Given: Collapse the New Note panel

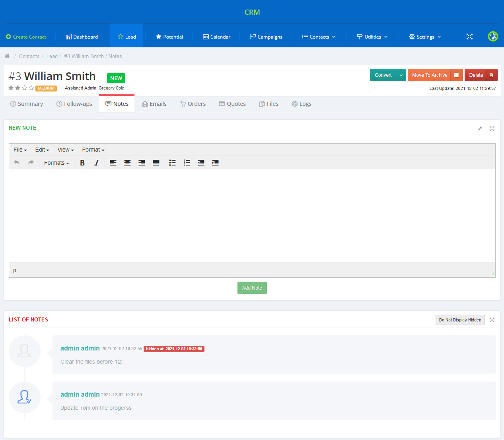Looking at the screenshot, I should 480,128.
